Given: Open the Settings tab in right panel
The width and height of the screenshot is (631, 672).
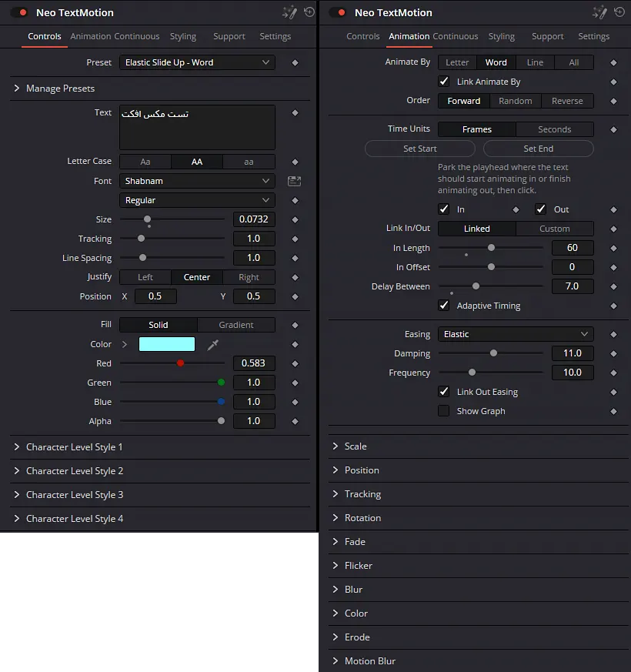Looking at the screenshot, I should pyautogui.click(x=594, y=36).
